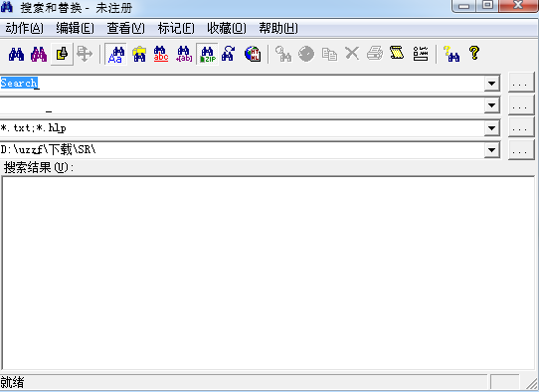The width and height of the screenshot is (539, 392).
Task: Click the 就绪 status bar text
Action: [x=12, y=382]
